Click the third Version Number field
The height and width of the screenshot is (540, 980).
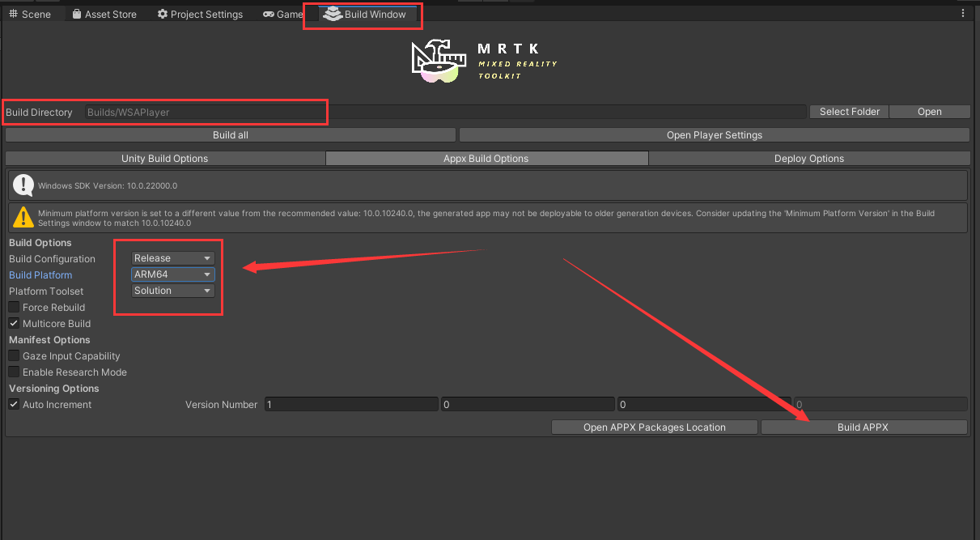[x=704, y=404]
